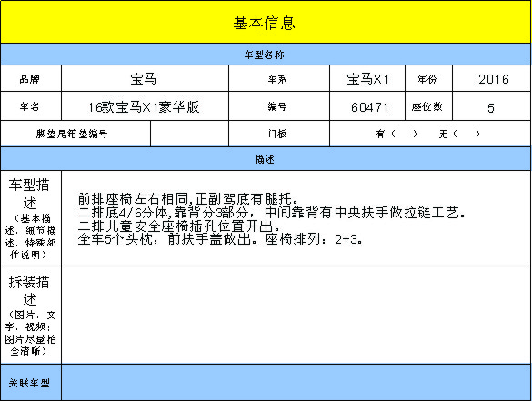
Task: Check the 有 option for 门板
Action: coord(396,134)
